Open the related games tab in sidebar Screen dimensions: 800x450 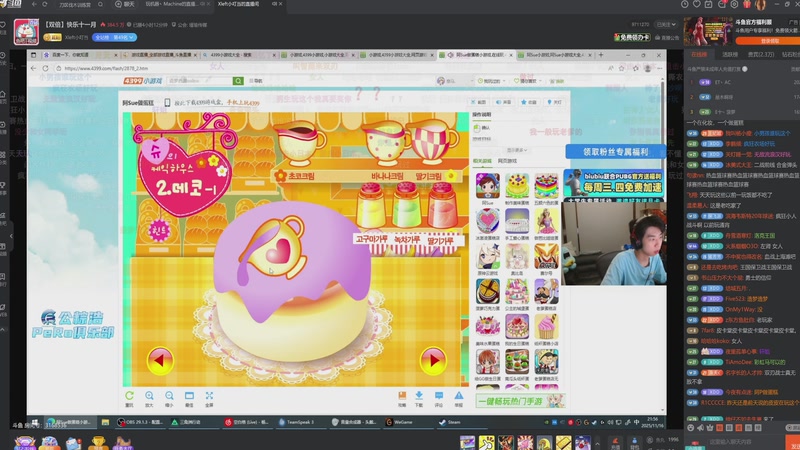482,161
